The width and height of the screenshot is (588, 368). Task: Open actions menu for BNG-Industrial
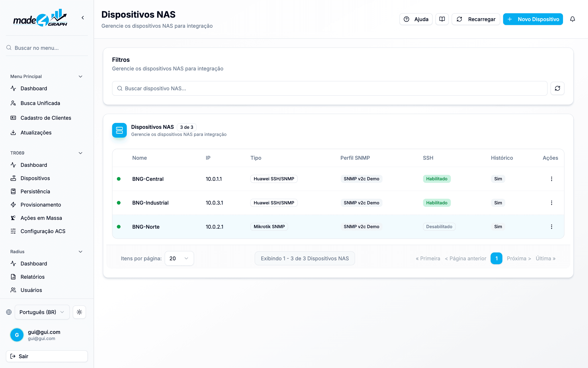pyautogui.click(x=551, y=203)
